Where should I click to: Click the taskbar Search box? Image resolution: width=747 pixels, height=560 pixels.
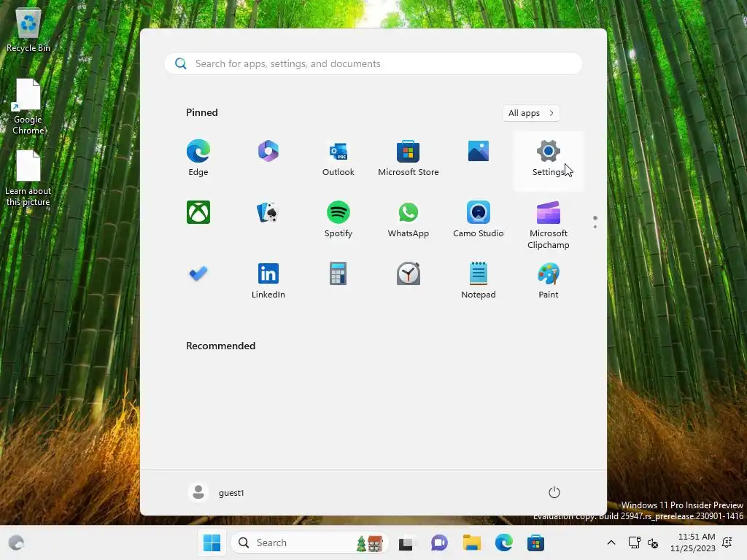pos(309,542)
